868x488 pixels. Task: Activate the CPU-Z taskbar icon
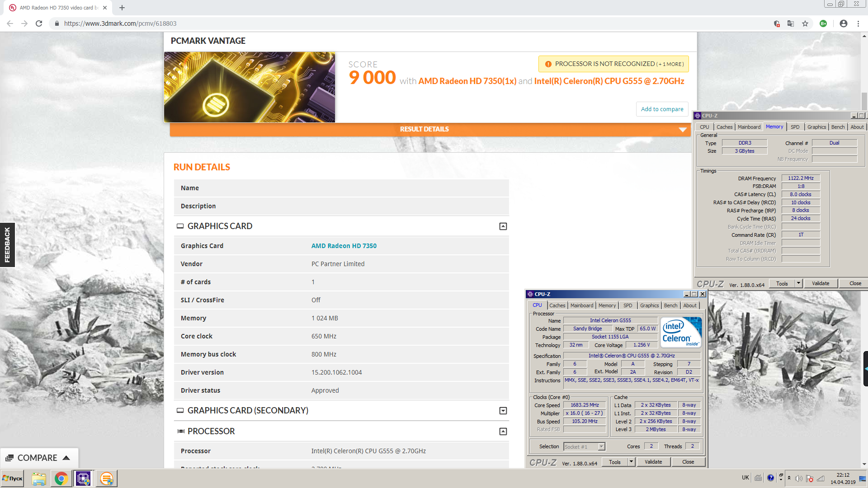click(83, 479)
